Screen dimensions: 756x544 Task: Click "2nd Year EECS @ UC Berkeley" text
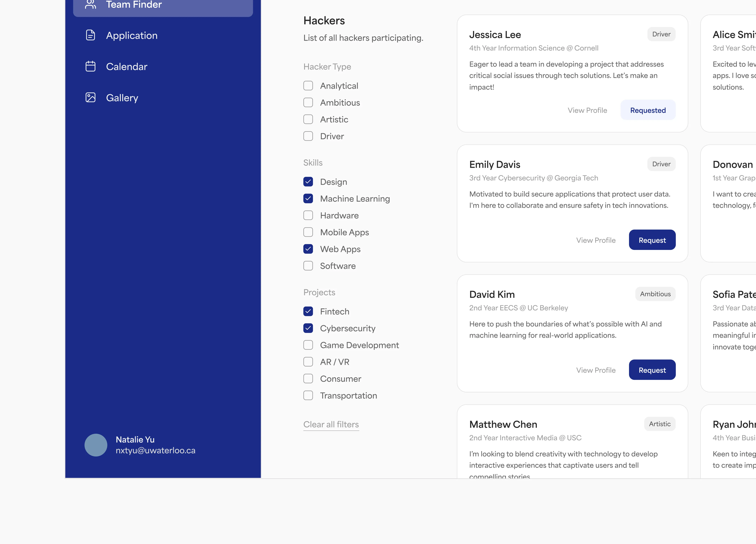518,308
